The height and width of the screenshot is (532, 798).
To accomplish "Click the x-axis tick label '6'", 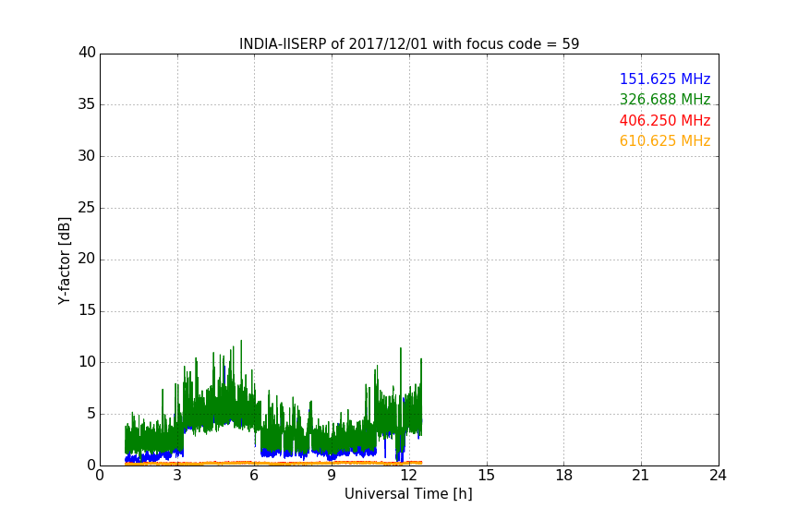I will [255, 476].
